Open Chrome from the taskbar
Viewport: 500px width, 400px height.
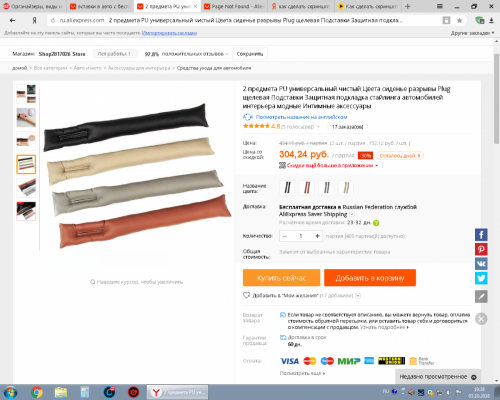click(37, 392)
